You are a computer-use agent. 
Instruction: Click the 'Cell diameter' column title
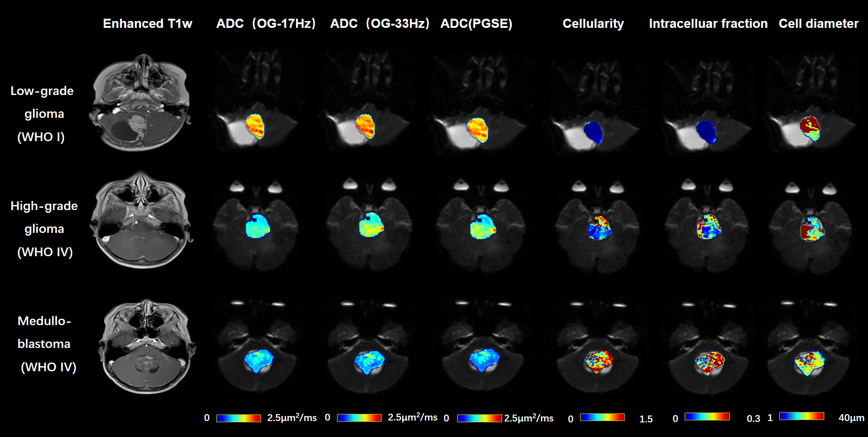818,24
